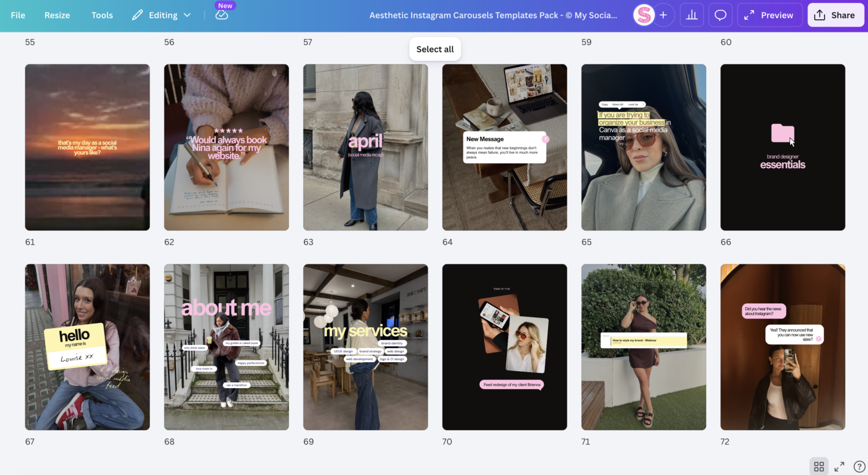Open the Resize menu

[x=57, y=15]
